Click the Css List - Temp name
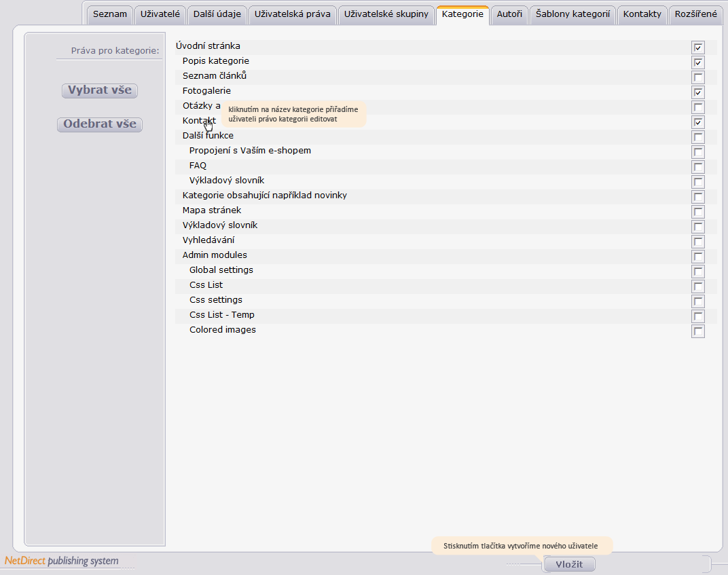Viewport: 728px width, 575px height. [x=222, y=314]
